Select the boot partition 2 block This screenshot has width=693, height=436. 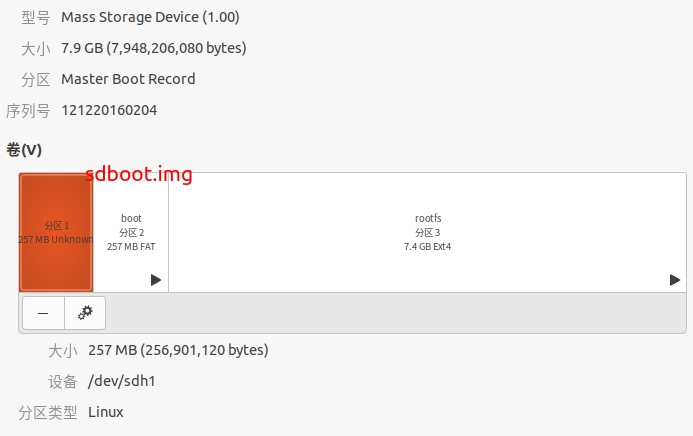click(x=131, y=233)
